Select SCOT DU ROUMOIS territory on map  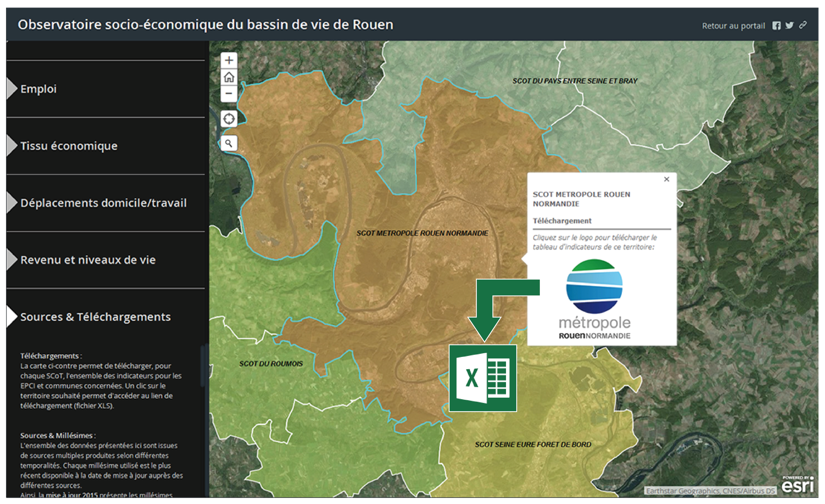(x=271, y=364)
